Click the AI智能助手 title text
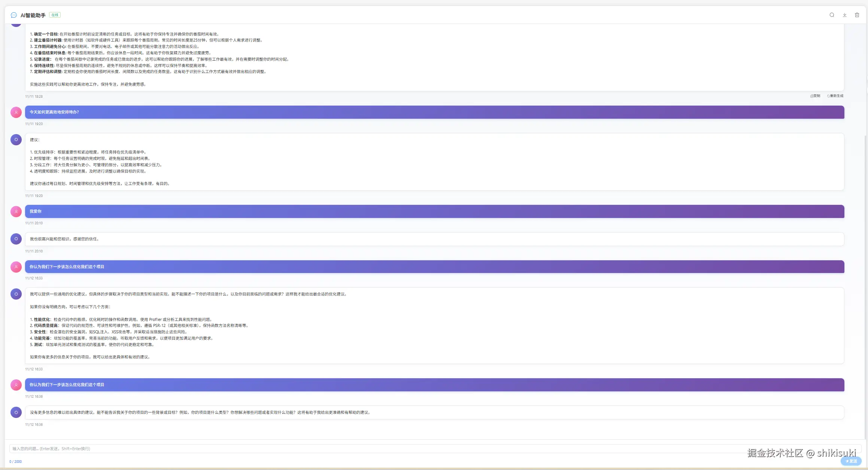Viewport: 868px width, 470px height. [x=33, y=15]
